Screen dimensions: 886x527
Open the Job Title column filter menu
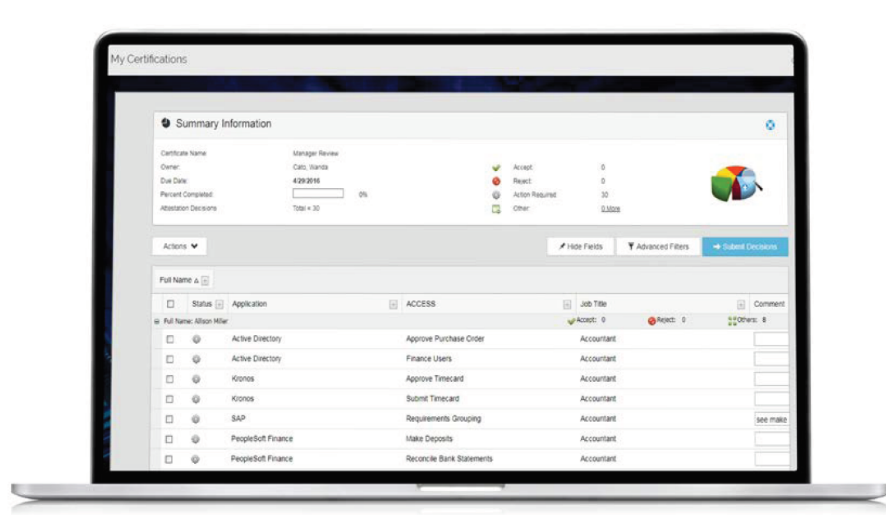[741, 304]
